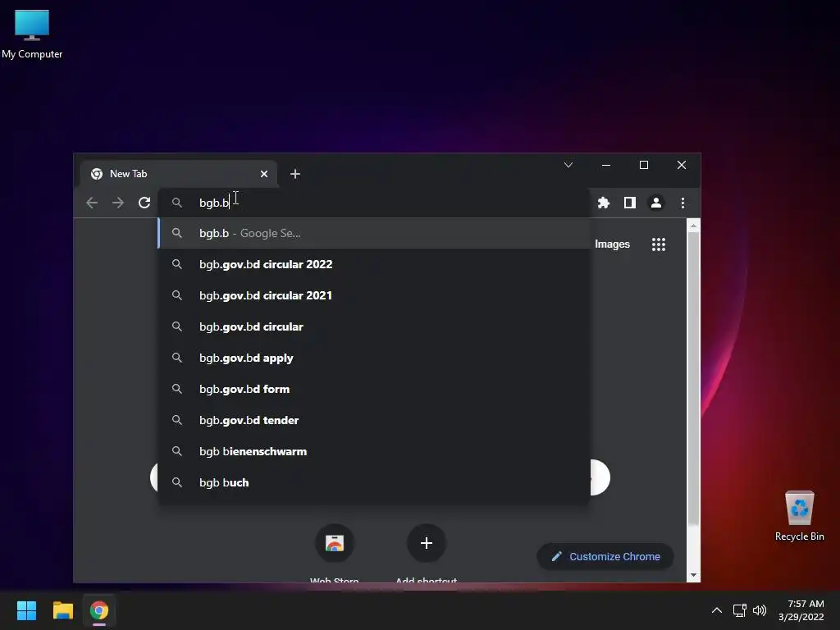Pick the 'bgb.gov.bd form' suggestion
Screen dimensions: 840x630
click(374, 389)
